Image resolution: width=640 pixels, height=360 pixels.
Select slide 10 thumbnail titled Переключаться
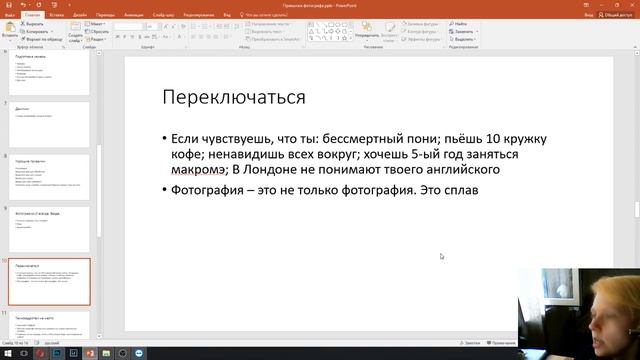pos(49,282)
